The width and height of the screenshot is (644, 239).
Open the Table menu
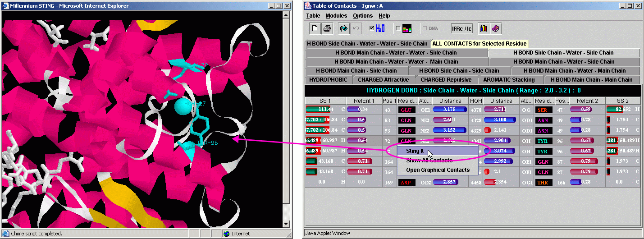313,16
